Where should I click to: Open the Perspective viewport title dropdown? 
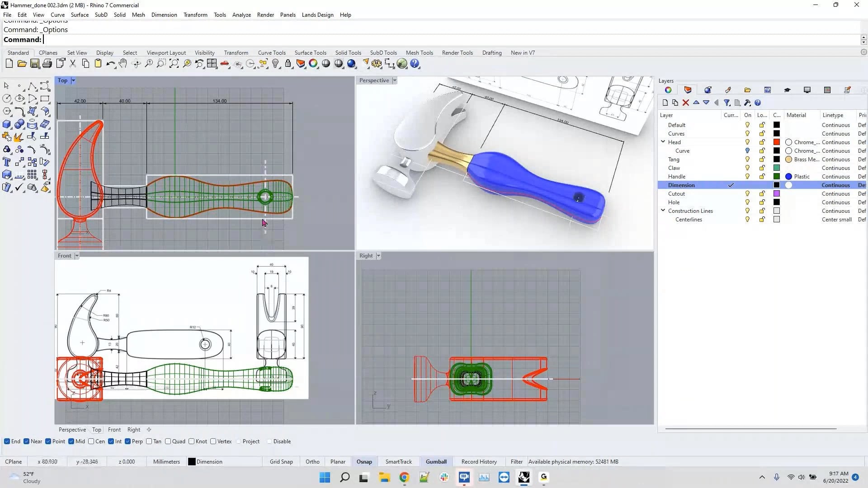pos(394,80)
